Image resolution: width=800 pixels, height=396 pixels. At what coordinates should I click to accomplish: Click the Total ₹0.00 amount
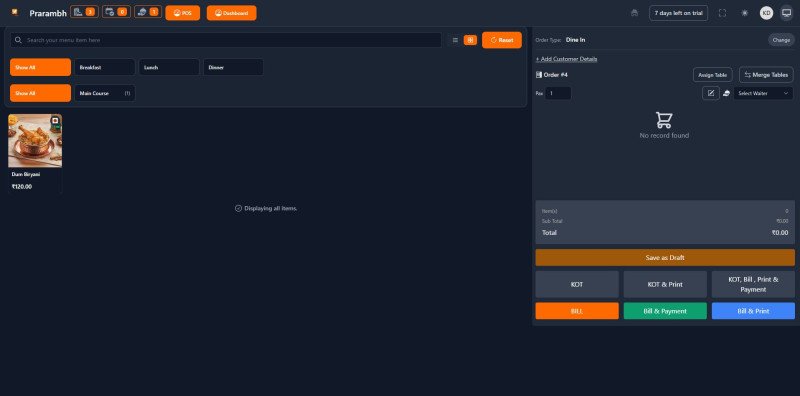pos(780,233)
